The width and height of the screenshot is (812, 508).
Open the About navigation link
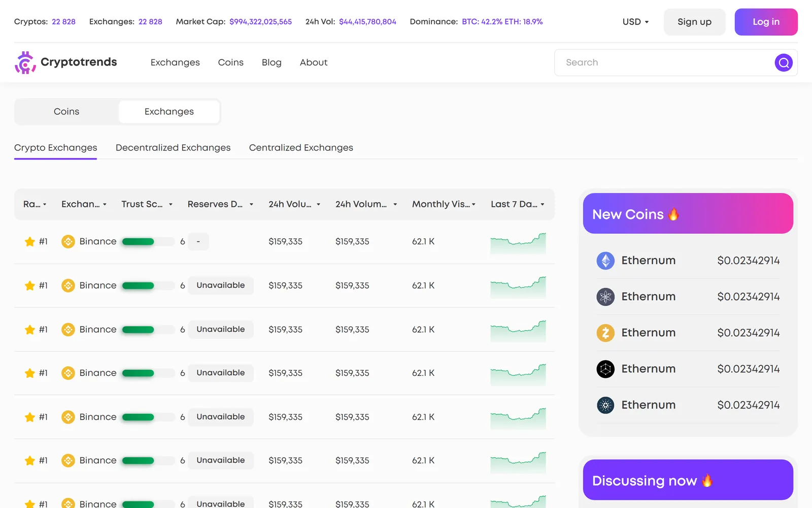pyautogui.click(x=314, y=62)
